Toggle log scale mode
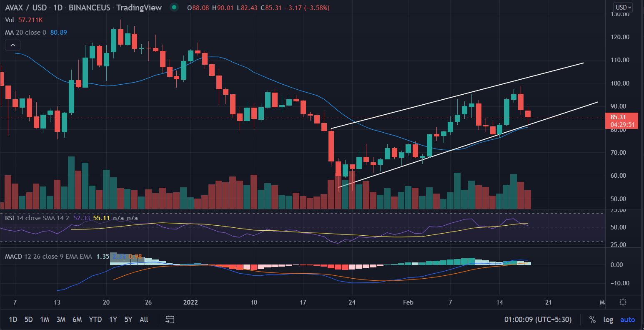This screenshot has height=330, width=644. coord(608,320)
